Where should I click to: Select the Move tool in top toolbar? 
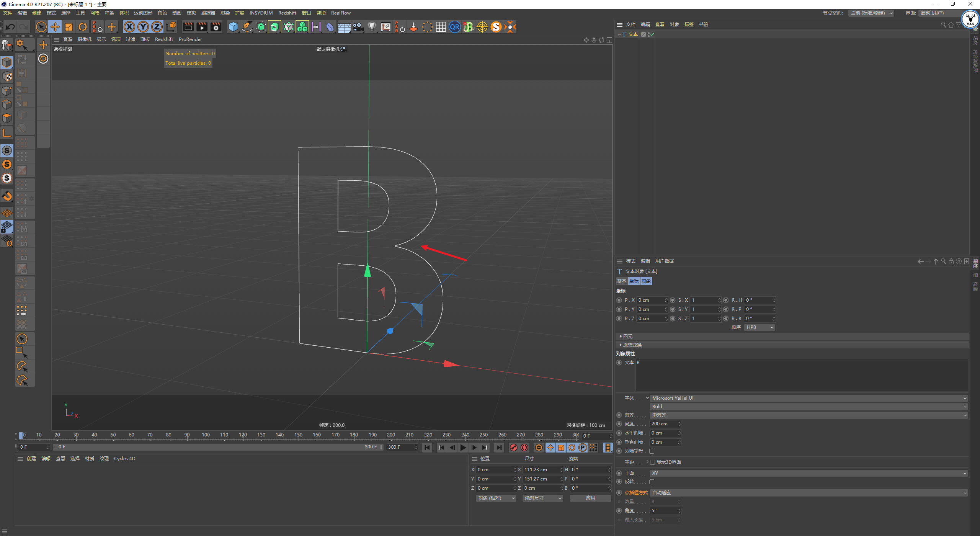pyautogui.click(x=55, y=27)
